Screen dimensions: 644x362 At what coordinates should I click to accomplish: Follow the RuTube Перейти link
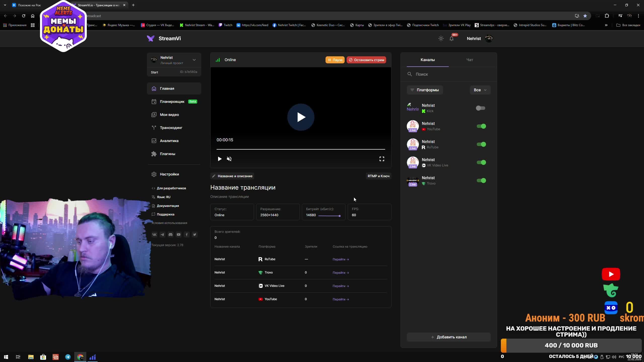coord(341,259)
